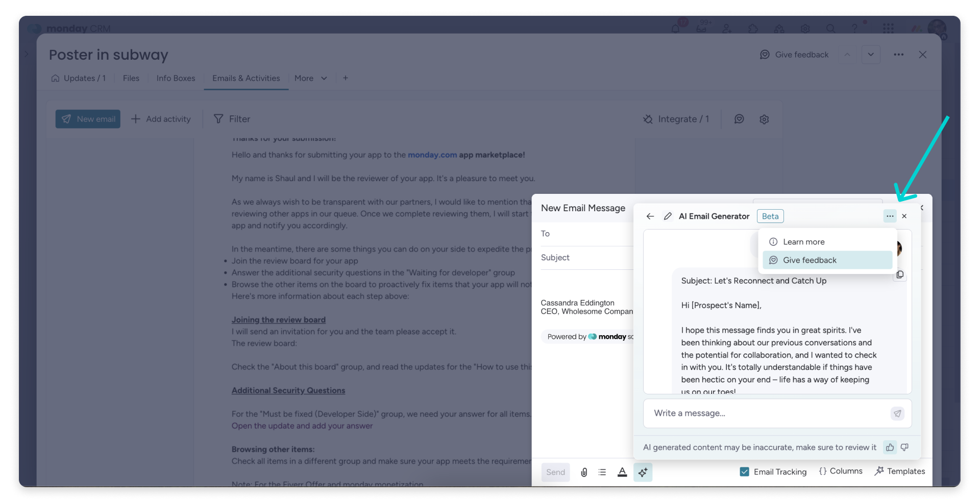Viewport: 980px width, 503px height.
Task: Click the New email button
Action: (88, 119)
